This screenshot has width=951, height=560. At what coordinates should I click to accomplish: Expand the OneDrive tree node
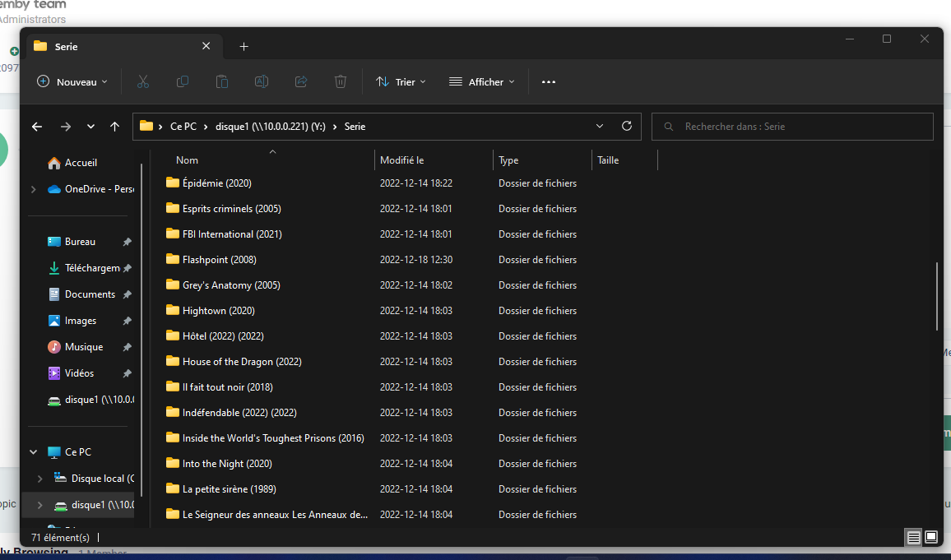(x=33, y=189)
